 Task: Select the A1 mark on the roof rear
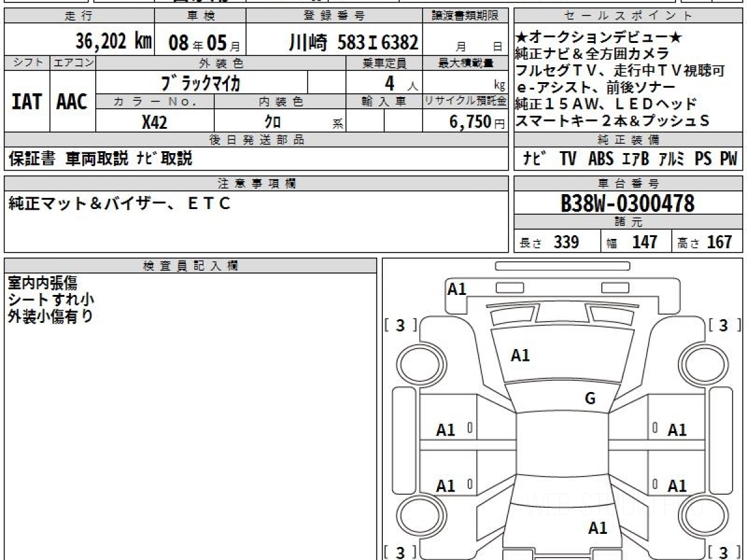pyautogui.click(x=598, y=528)
